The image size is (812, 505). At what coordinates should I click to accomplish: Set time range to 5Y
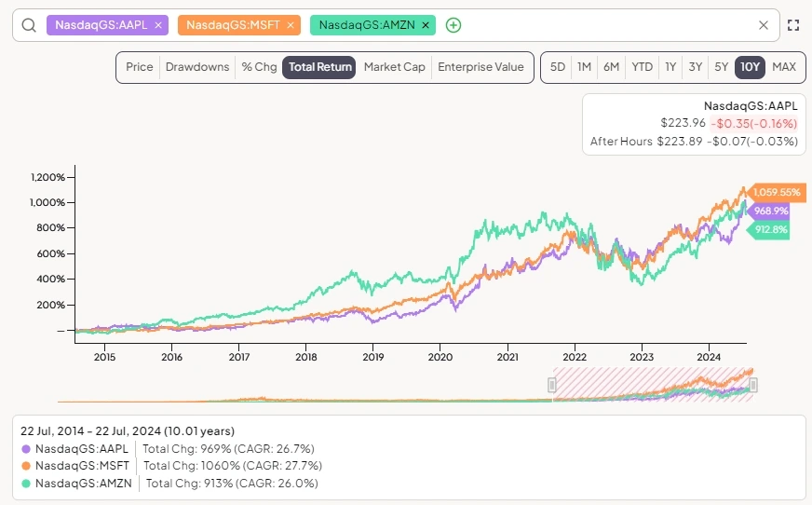[721, 67]
